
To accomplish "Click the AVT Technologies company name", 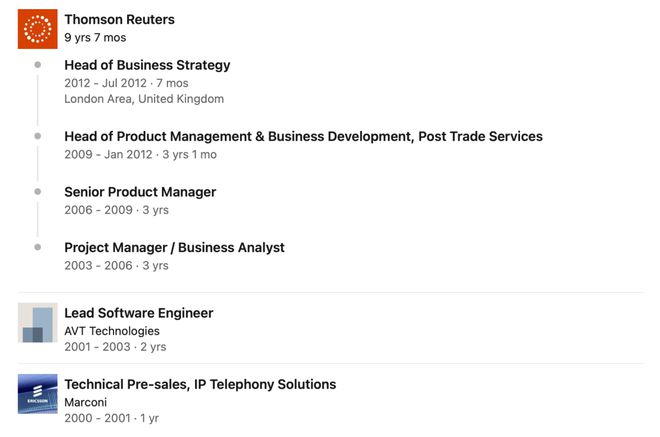I will (x=111, y=331).
